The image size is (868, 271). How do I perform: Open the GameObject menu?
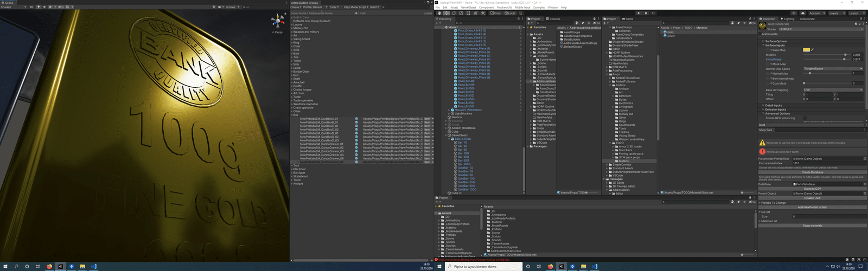468,7
